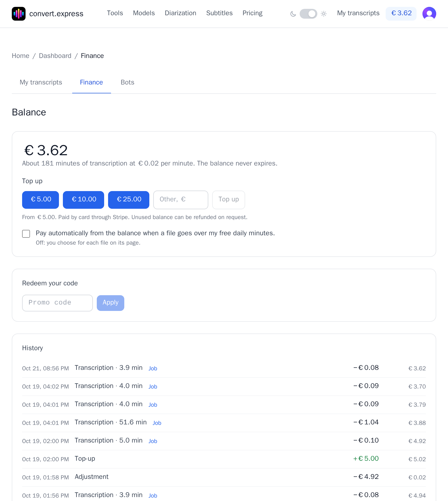Click My transcripts in the header

pyautogui.click(x=358, y=13)
